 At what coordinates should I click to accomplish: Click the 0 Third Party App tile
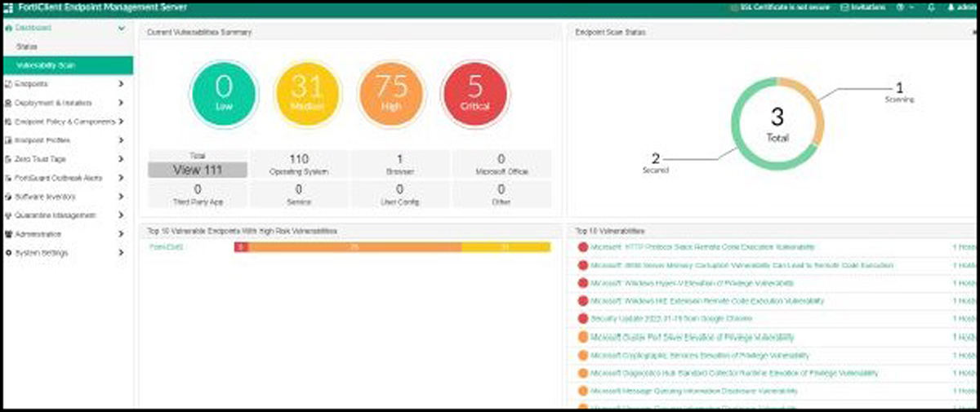point(197,194)
